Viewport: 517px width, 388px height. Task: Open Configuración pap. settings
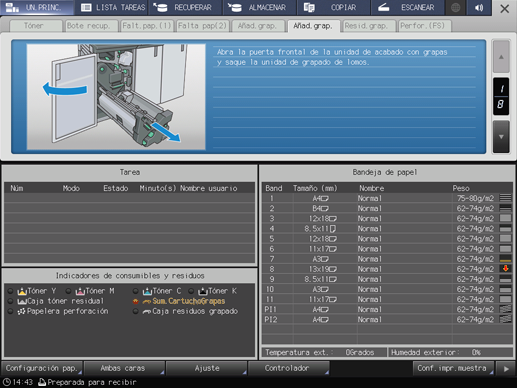pos(42,368)
